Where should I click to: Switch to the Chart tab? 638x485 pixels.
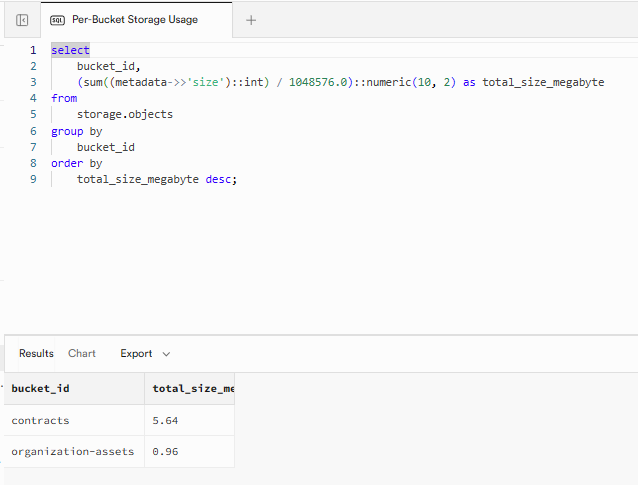82,353
